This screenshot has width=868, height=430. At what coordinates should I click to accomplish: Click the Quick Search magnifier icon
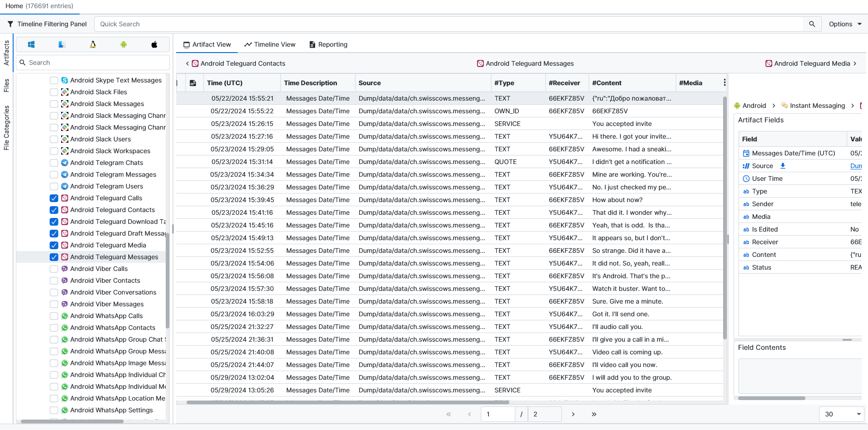coord(812,24)
